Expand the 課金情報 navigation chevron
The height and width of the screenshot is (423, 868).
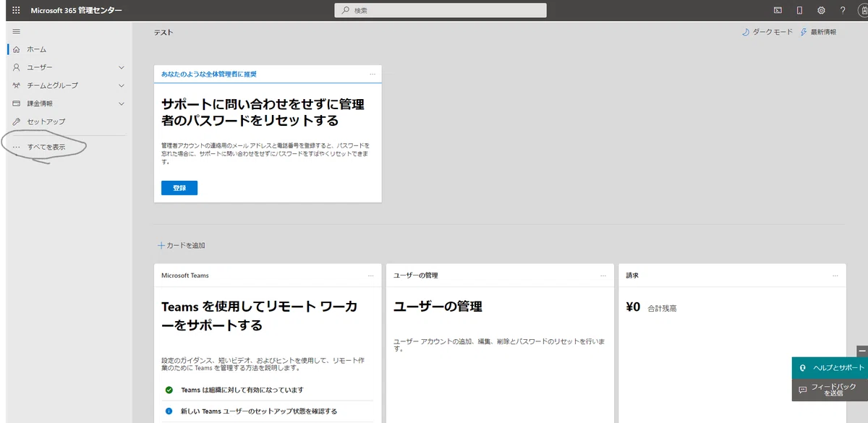click(122, 103)
